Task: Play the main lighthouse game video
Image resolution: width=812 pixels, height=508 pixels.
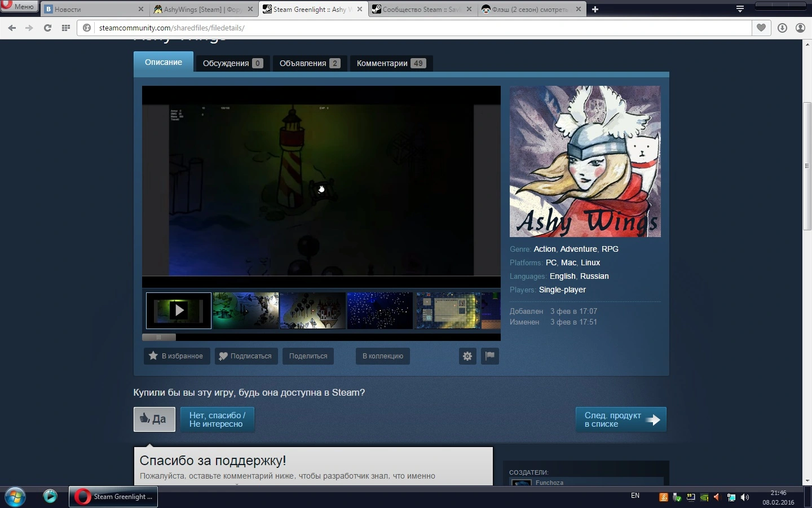Action: (321, 187)
